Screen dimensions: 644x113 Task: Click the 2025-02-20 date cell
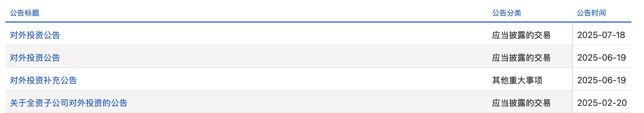(602, 103)
